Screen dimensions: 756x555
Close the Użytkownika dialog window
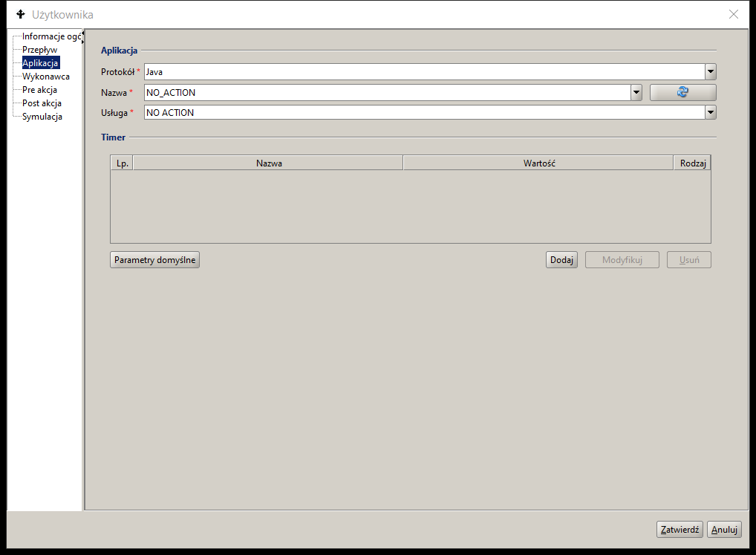click(734, 14)
